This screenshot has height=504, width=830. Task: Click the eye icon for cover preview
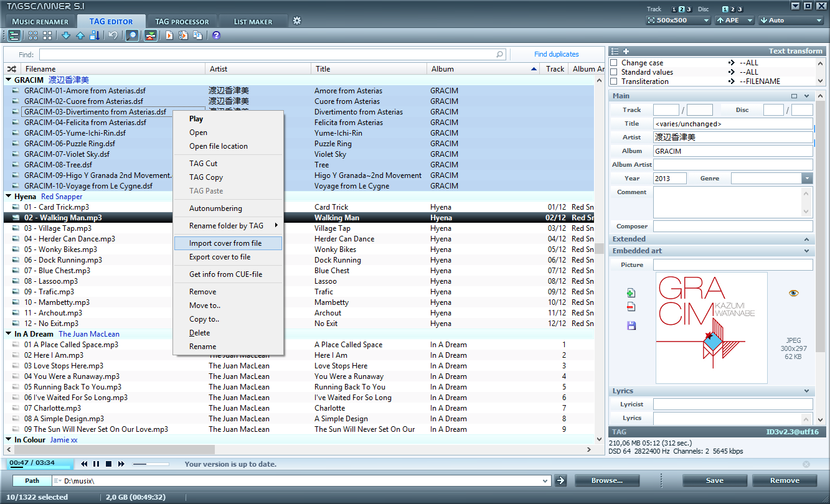(793, 293)
